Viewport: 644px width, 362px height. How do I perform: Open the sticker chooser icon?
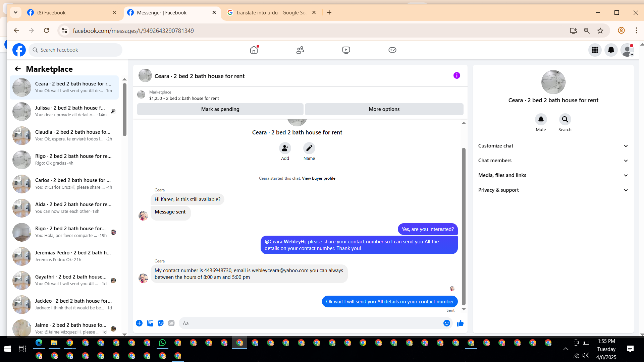(x=161, y=323)
